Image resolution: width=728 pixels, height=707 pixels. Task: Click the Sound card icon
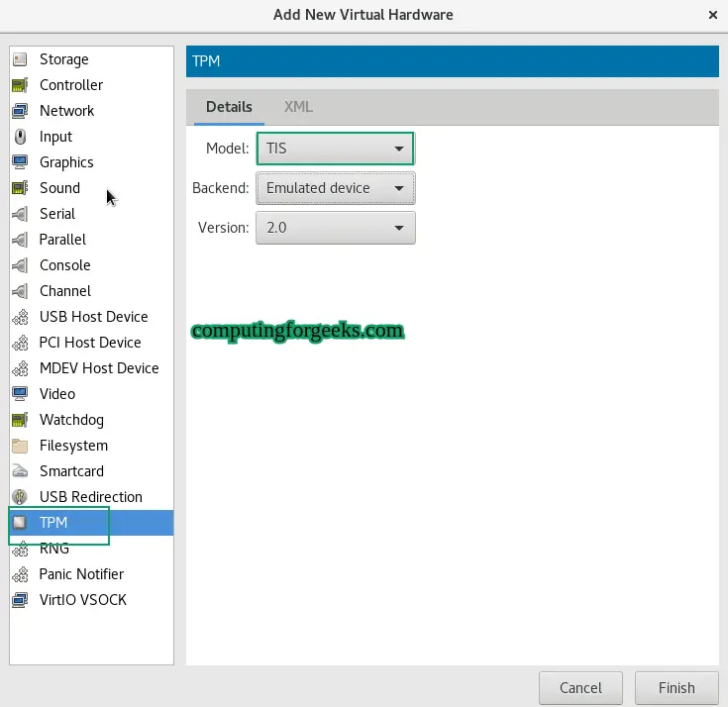coord(20,188)
